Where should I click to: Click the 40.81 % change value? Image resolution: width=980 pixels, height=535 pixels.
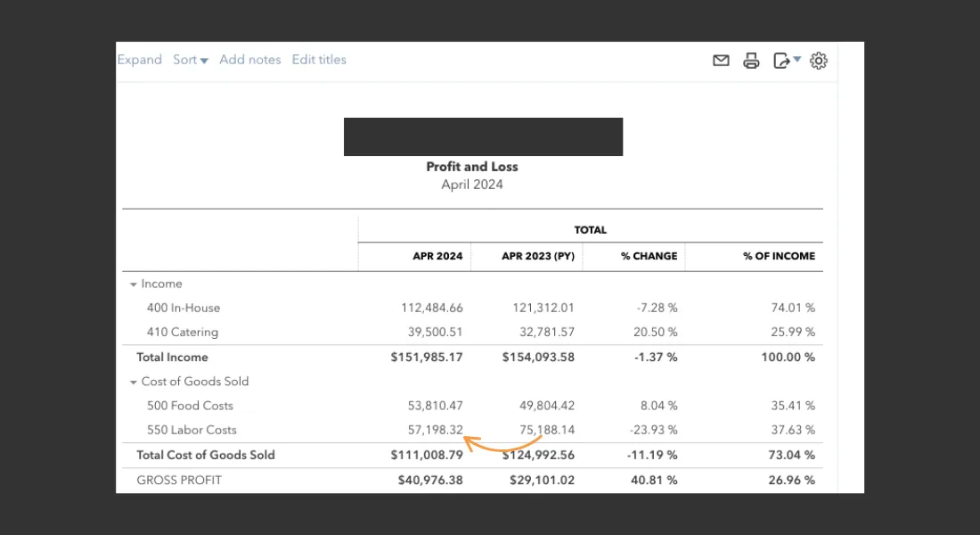(654, 480)
